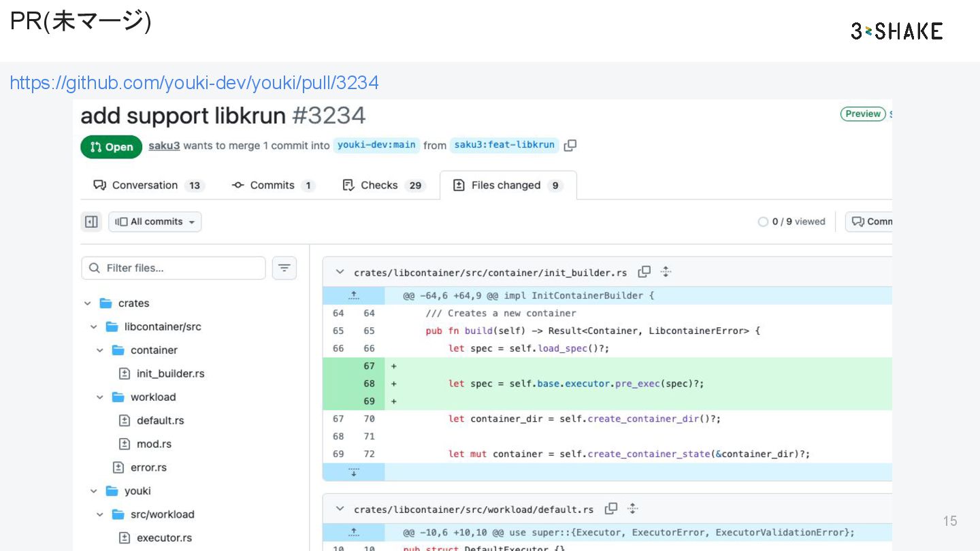
Task: Expand up above line 64 in init_builder.rs
Action: click(x=354, y=296)
